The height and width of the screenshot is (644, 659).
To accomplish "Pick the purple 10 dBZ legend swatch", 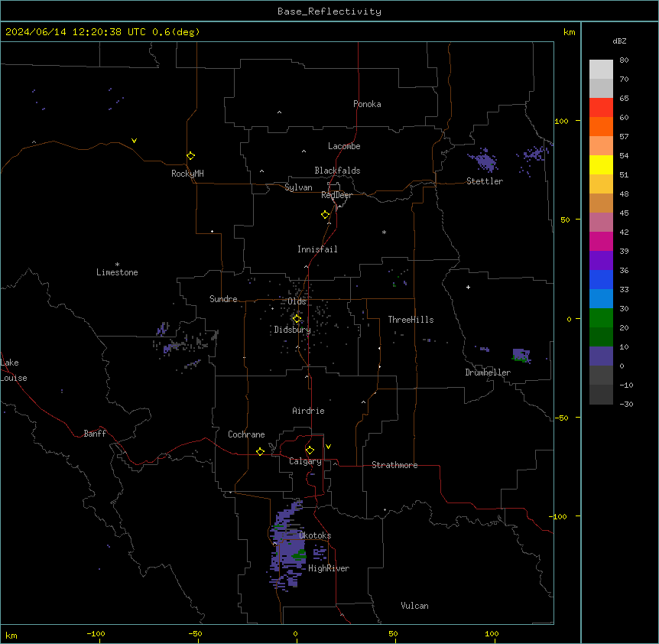I will click(x=601, y=356).
